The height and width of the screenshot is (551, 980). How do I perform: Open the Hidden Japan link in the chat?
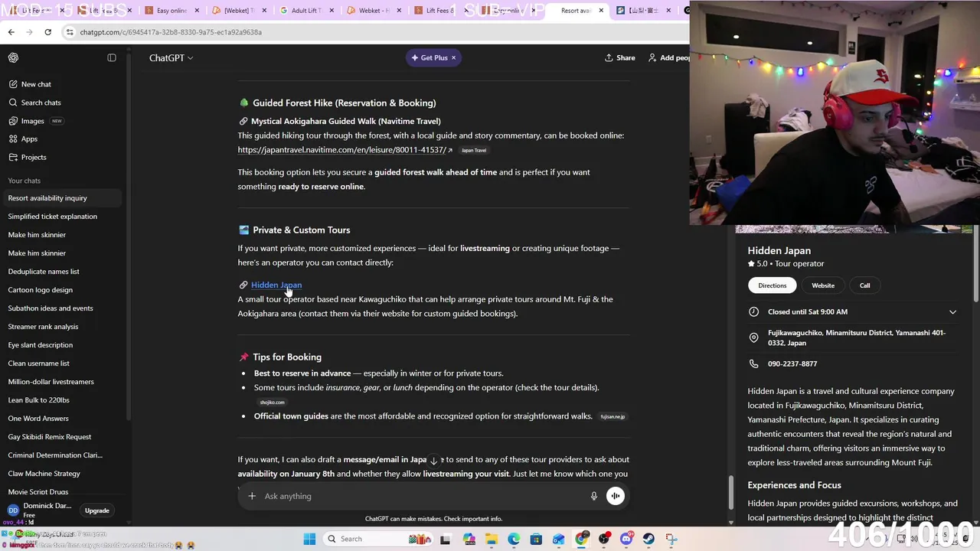(276, 285)
